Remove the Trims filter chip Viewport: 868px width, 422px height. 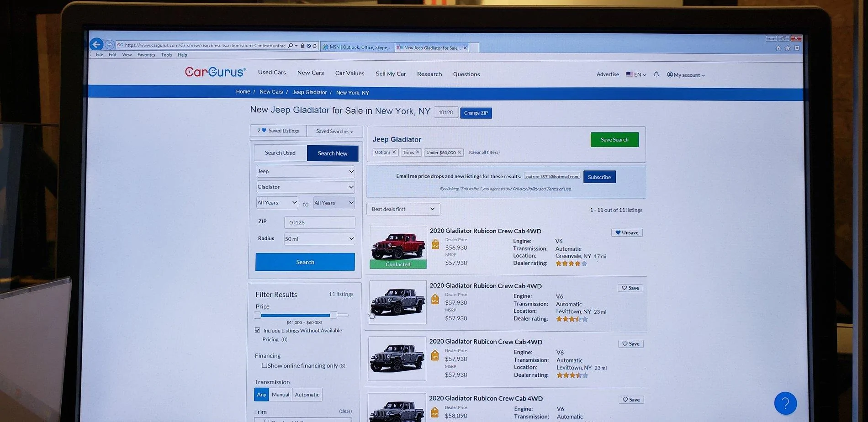point(418,152)
